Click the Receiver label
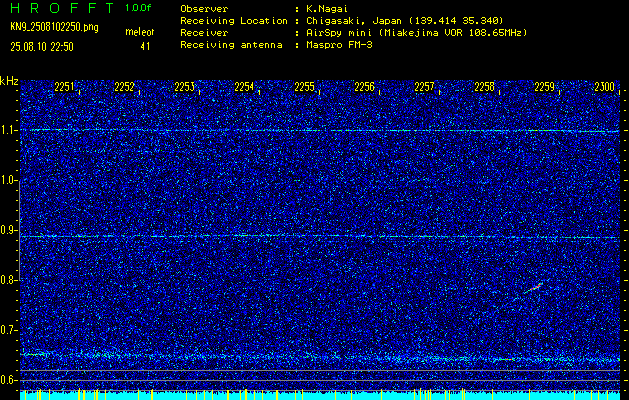The height and width of the screenshot is (400, 629). [x=204, y=33]
